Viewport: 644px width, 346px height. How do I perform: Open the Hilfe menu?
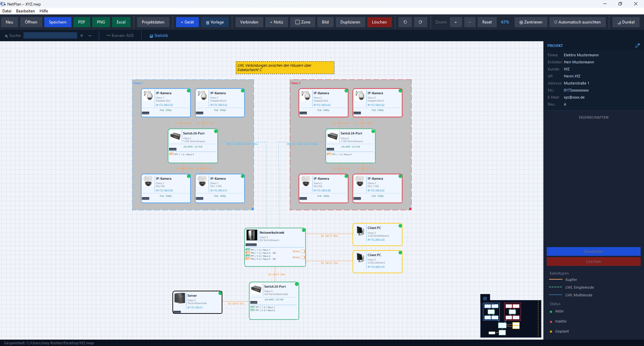(44, 11)
